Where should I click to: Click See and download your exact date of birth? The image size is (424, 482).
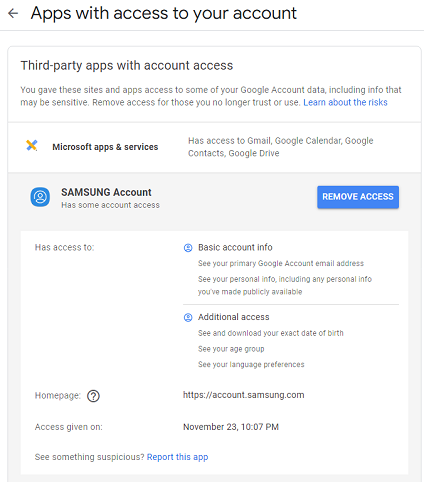pyautogui.click(x=271, y=333)
